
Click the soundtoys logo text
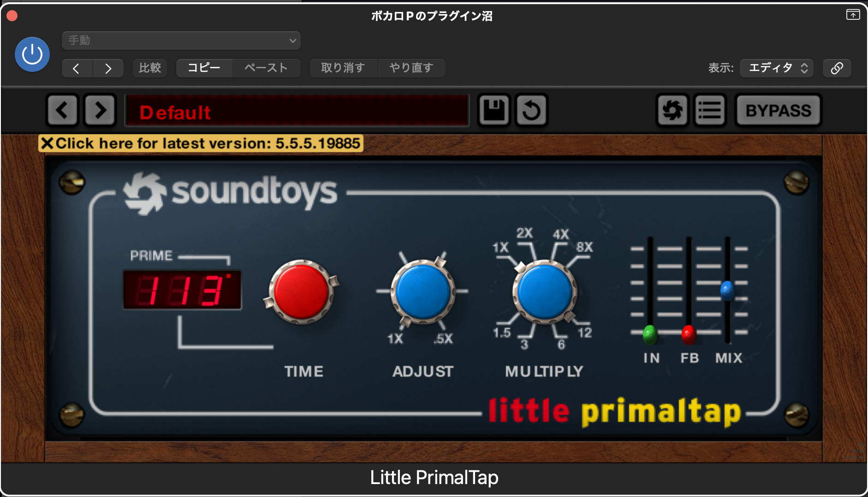coord(255,192)
